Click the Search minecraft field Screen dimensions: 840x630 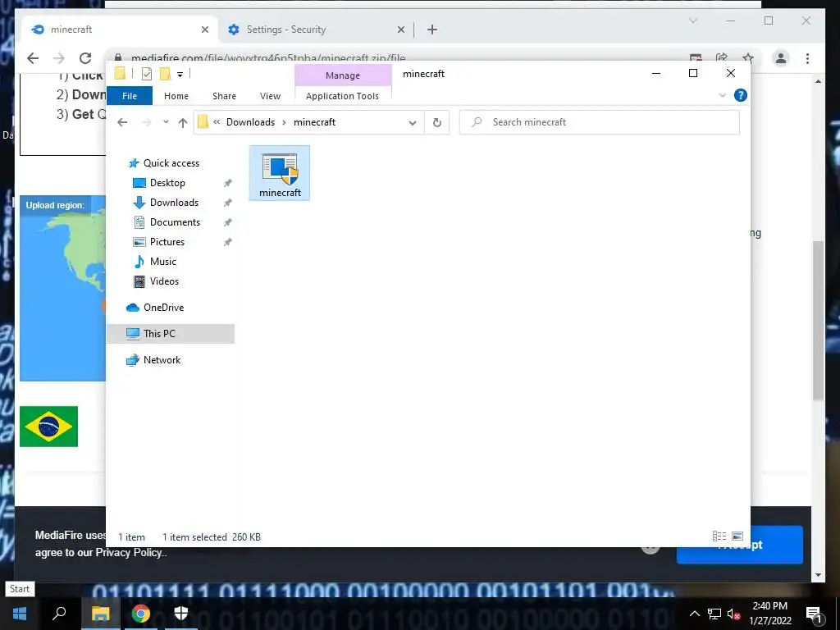(600, 122)
